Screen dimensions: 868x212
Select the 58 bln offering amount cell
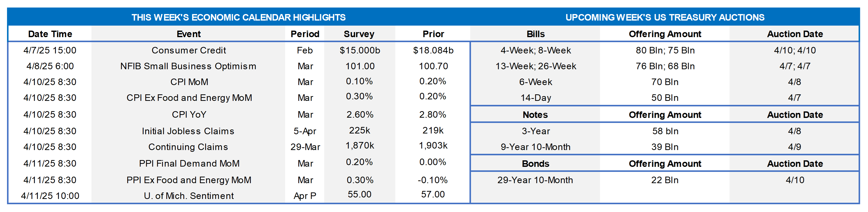point(665,131)
